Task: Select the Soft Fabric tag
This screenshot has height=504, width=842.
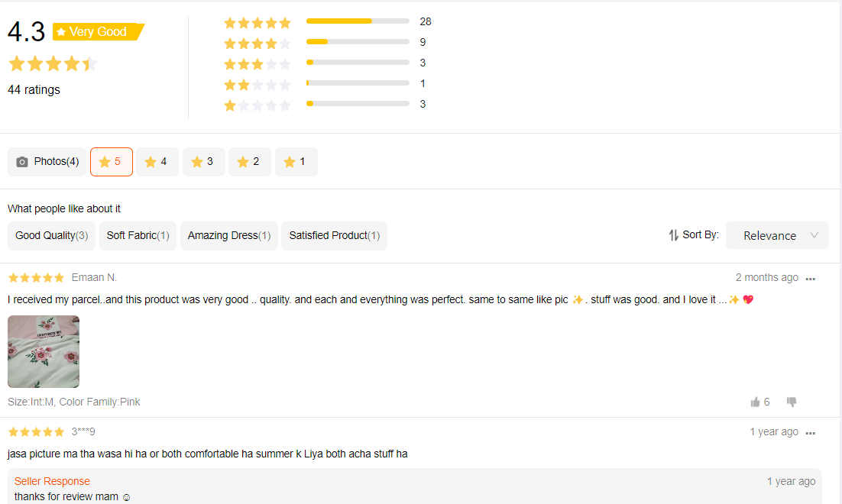Action: [138, 236]
